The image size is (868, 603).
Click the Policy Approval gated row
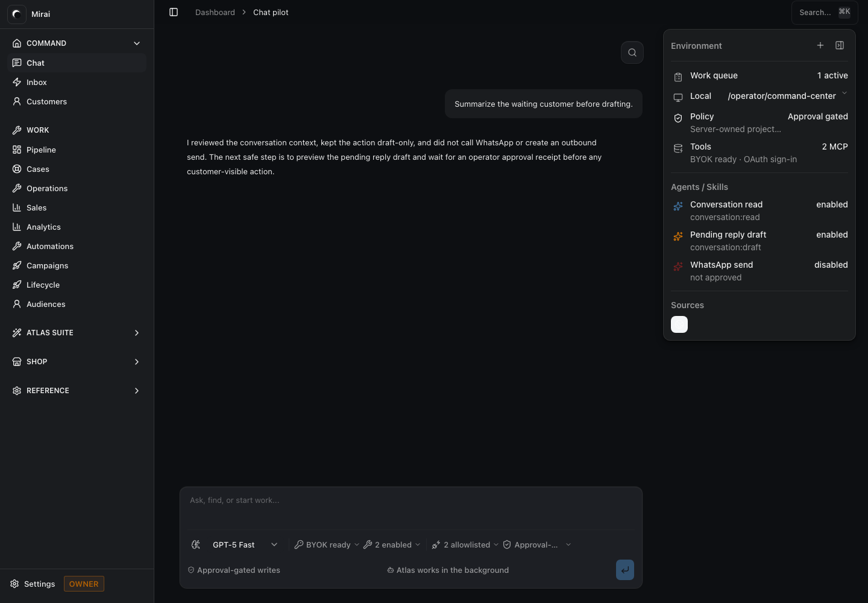[x=759, y=122]
